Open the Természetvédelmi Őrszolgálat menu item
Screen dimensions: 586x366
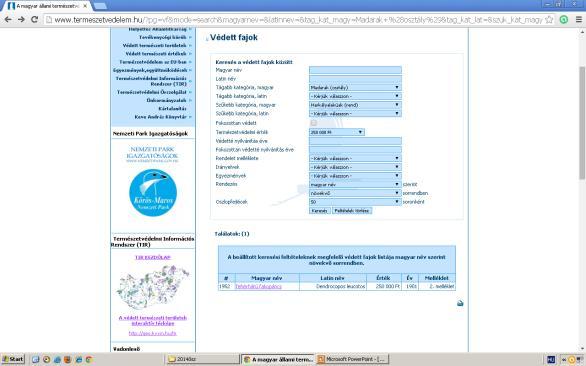[x=152, y=92]
